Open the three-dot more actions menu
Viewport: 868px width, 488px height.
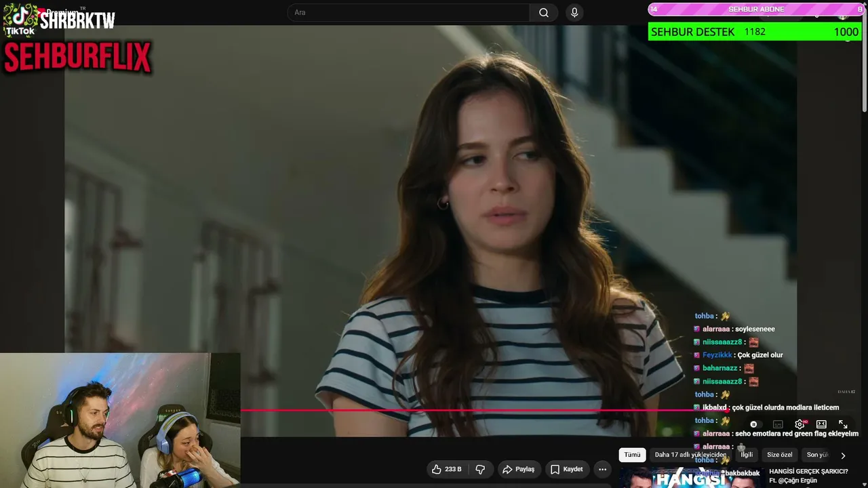[x=602, y=469]
